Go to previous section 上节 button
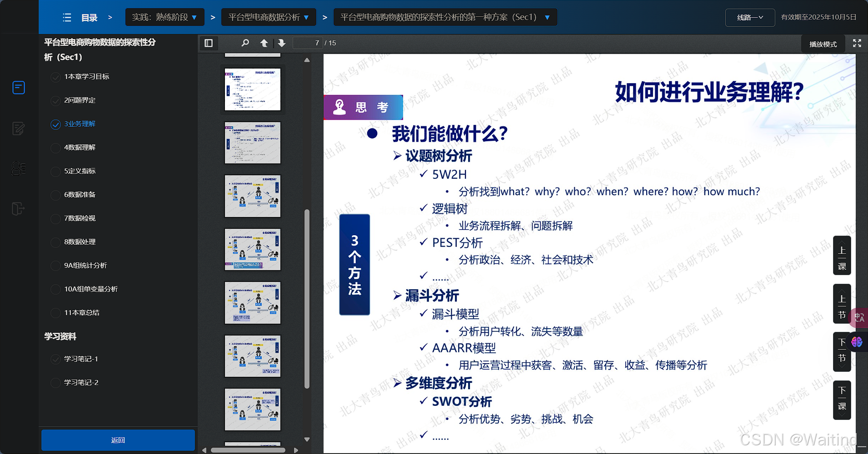 842,304
